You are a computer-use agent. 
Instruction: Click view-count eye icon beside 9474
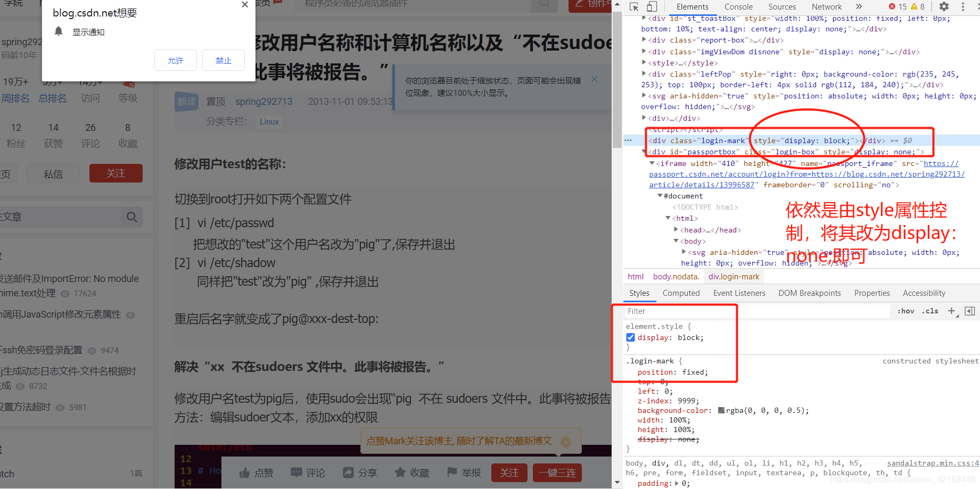[92, 351]
